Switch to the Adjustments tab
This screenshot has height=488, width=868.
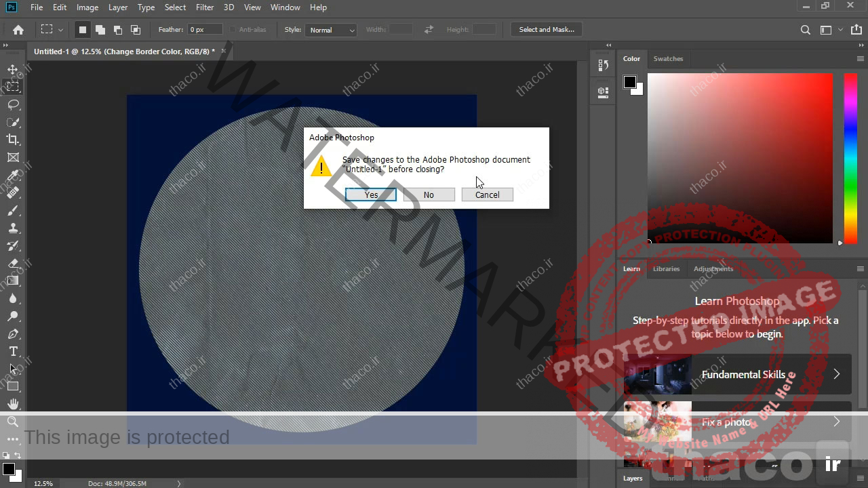coord(713,269)
